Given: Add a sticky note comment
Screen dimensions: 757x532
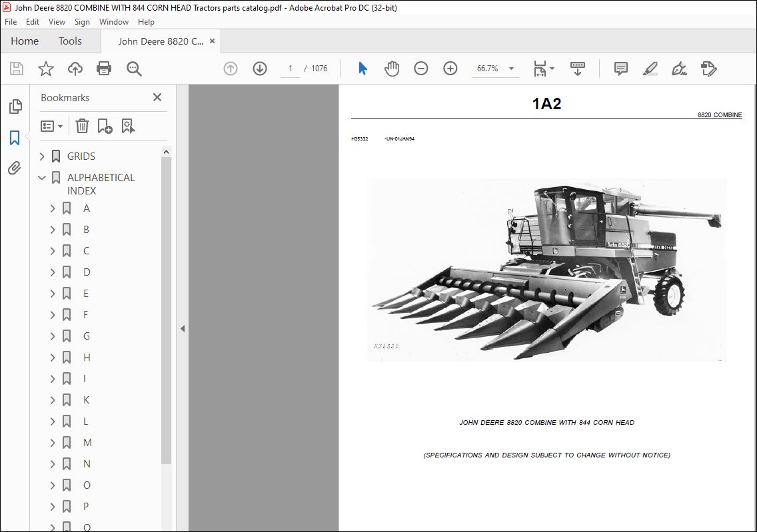Looking at the screenshot, I should [621, 69].
